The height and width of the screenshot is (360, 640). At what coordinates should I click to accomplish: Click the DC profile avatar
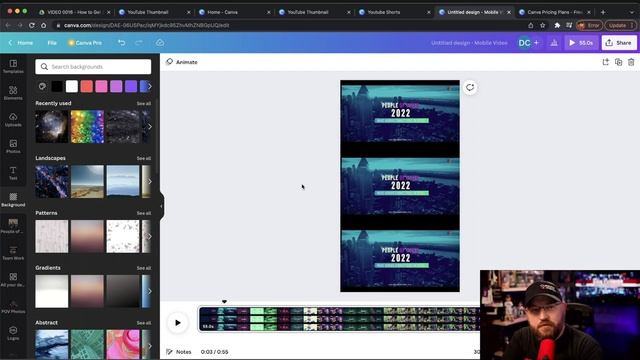(524, 42)
